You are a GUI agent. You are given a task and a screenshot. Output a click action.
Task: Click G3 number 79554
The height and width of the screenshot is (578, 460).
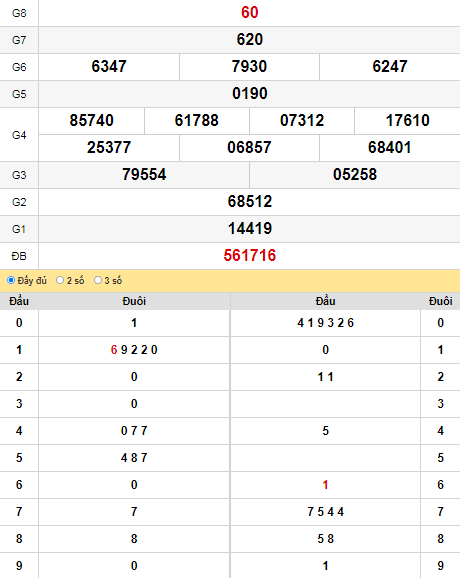pyautogui.click(x=144, y=175)
